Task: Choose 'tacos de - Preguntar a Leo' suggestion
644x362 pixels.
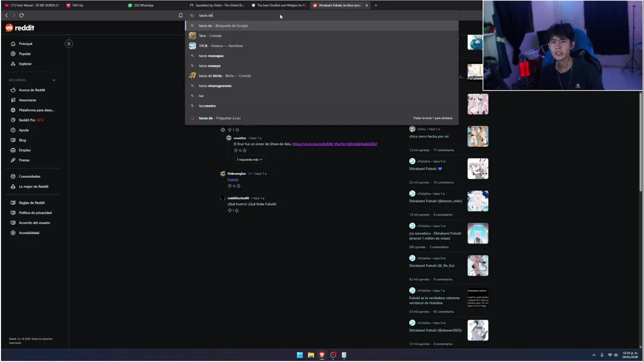Action: tap(322, 118)
